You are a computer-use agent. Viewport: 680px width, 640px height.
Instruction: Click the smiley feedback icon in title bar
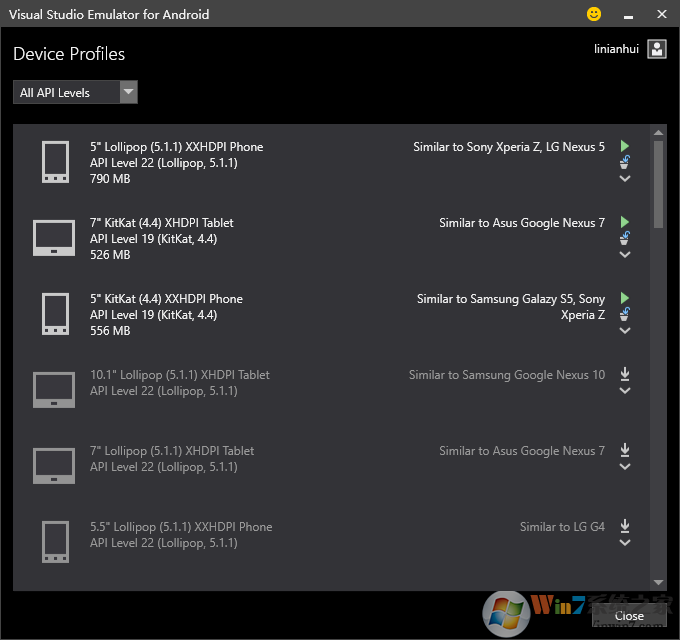[594, 14]
